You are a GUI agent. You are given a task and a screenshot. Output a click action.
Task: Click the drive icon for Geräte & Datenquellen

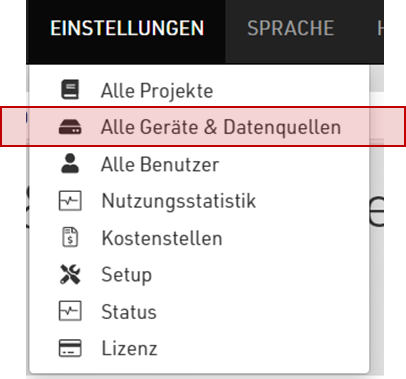70,127
